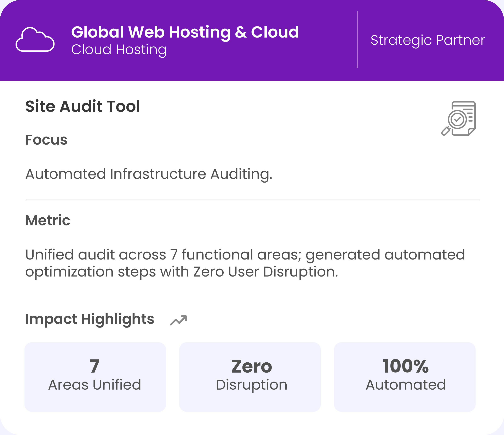Click the Metric section heading
Screen dimensions: 504x435
coord(48,220)
